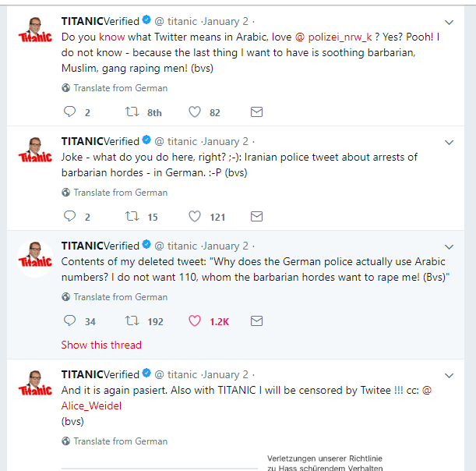
Task: Expand the menu chevron on Iranian police tweet
Action: click(450, 143)
